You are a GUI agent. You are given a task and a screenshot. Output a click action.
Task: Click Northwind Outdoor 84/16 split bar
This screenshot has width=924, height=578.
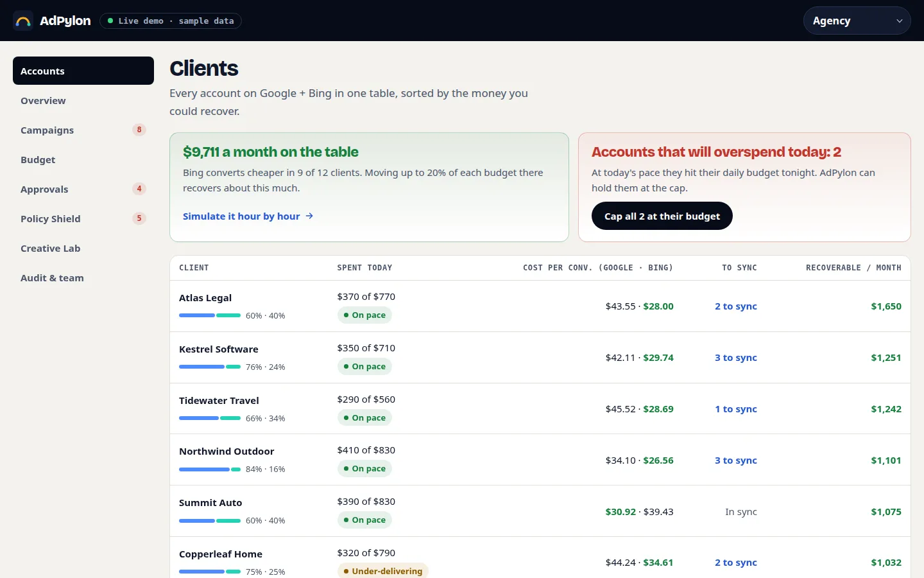(x=210, y=469)
